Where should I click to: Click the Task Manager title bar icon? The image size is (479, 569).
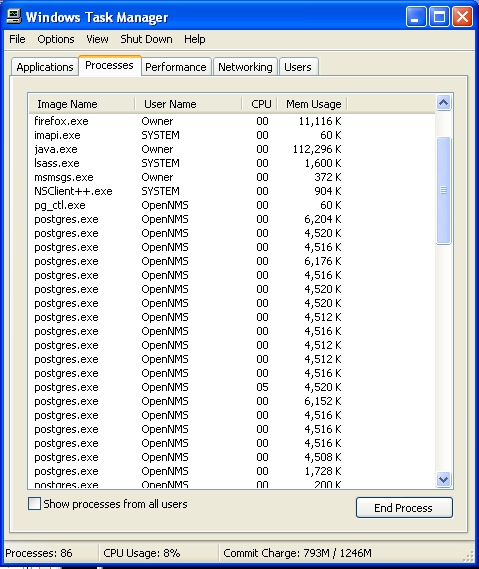pos(14,16)
